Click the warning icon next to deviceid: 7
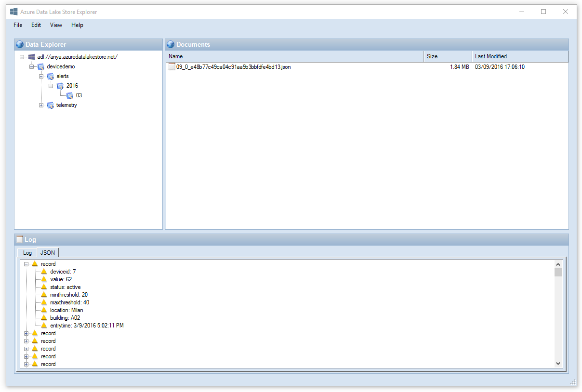Screen dimensions: 582x392 pyautogui.click(x=44, y=272)
